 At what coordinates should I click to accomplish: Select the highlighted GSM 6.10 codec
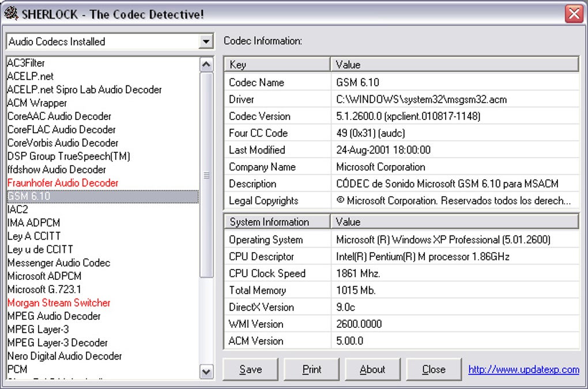[103, 196]
